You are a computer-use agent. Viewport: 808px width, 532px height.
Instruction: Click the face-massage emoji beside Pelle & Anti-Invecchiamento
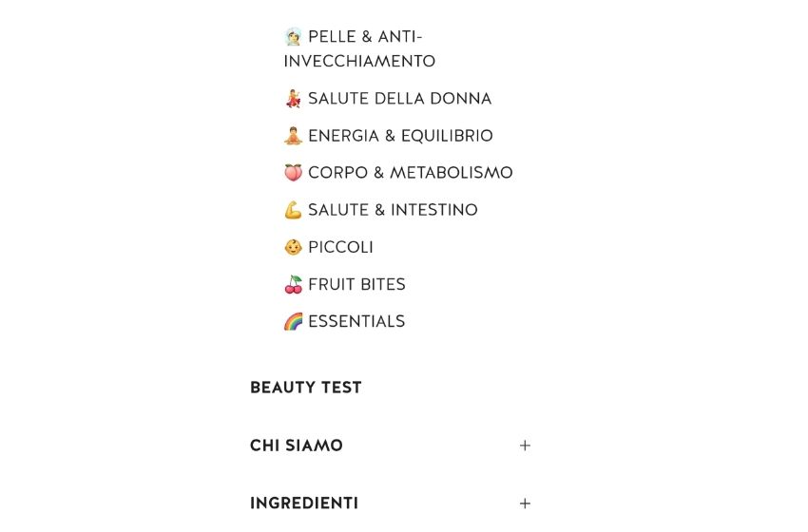point(293,37)
